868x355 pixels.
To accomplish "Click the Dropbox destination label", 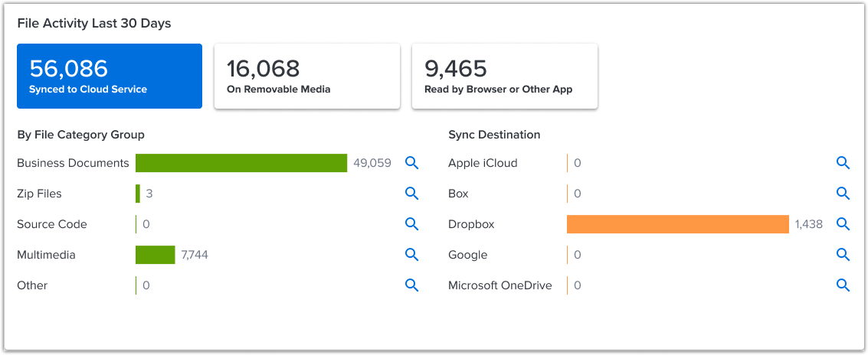I will coord(471,224).
